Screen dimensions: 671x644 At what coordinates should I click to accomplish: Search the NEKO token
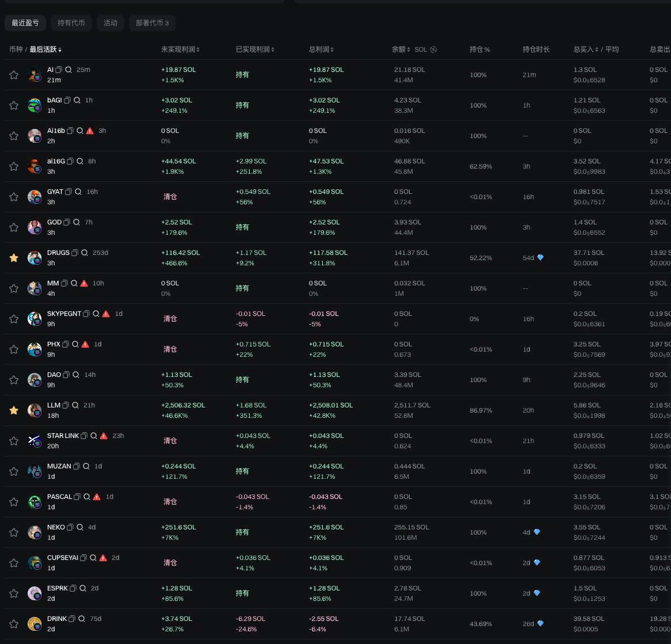[x=79, y=527]
